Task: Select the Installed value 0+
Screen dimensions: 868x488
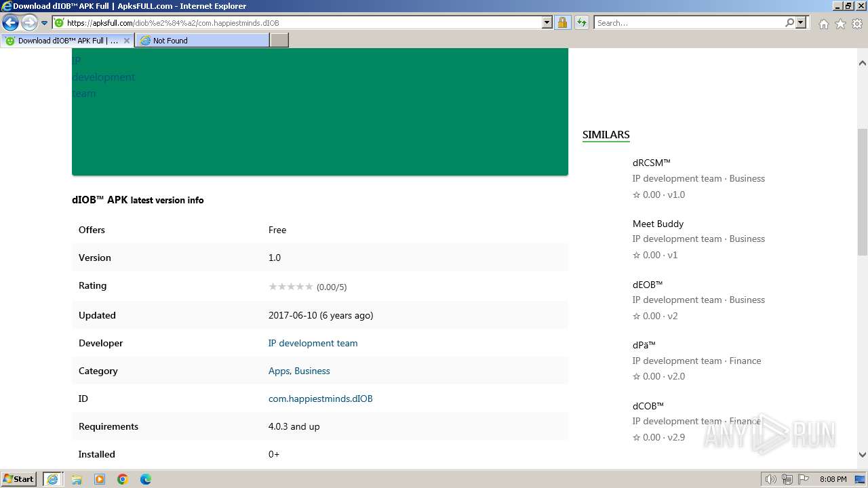Action: [274, 454]
